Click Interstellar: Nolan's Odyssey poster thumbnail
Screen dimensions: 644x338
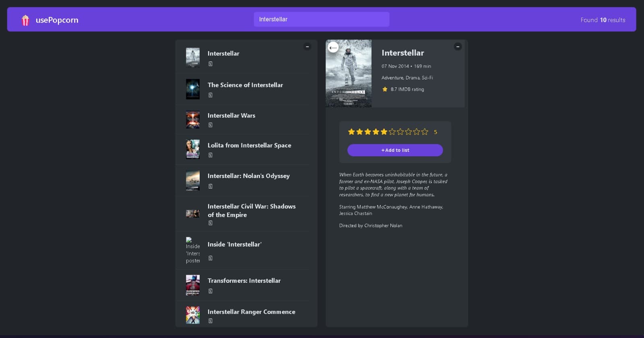tap(193, 181)
